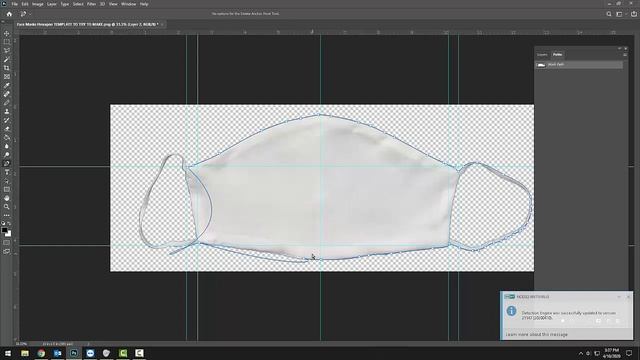This screenshot has width=640, height=360.
Task: Open the Layer menu
Action: click(x=52, y=4)
